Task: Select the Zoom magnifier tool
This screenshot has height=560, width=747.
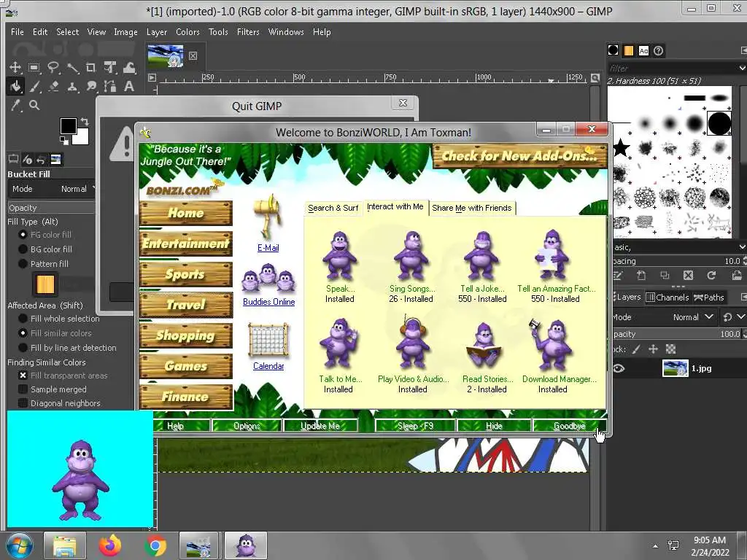Action: 34,105
